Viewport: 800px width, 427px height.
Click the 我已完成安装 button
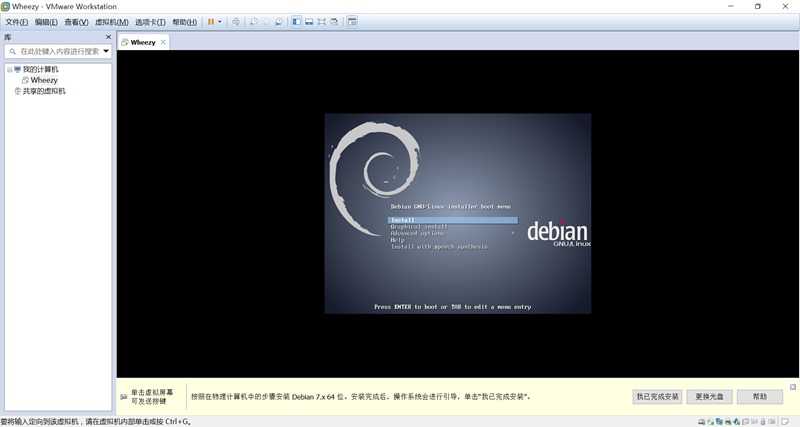(x=657, y=396)
